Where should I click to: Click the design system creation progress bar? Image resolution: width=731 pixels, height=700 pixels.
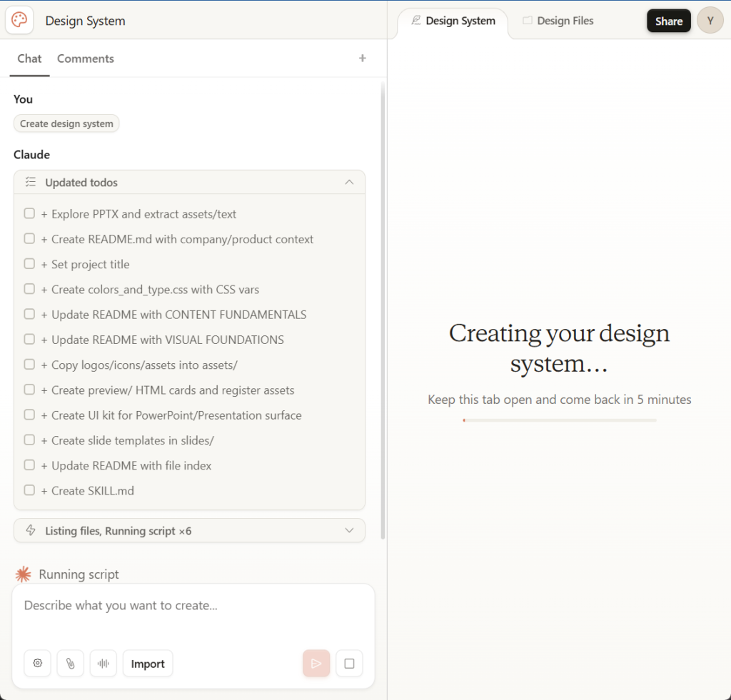point(559,420)
